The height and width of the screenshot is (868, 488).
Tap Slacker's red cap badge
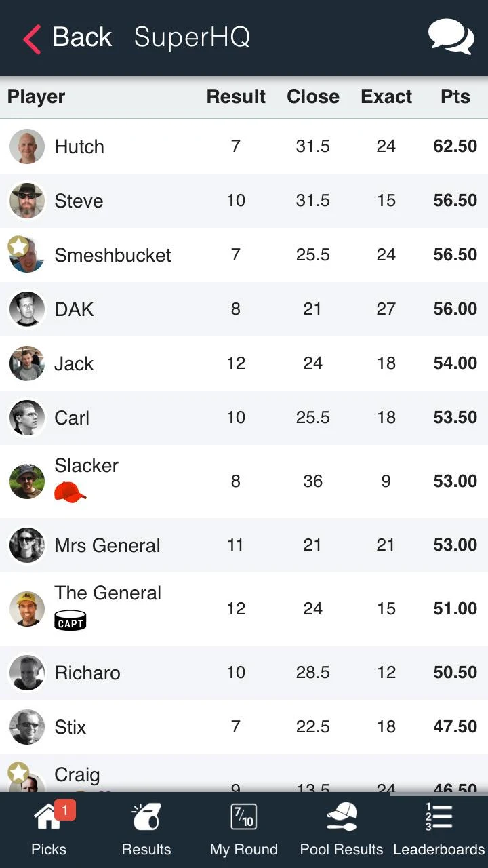[x=70, y=492]
